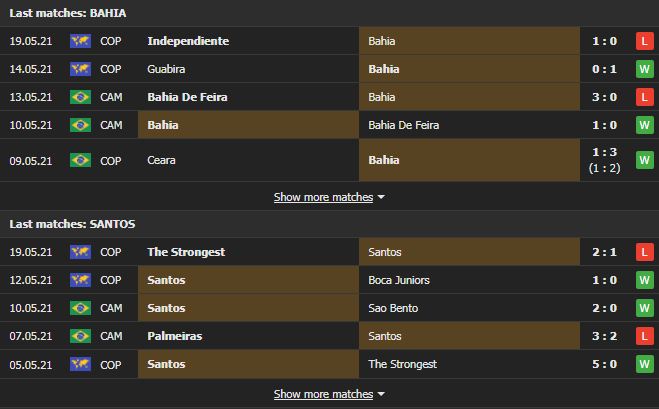Select the Last matches: BAHIA header
This screenshot has height=409, width=659.
point(68,13)
